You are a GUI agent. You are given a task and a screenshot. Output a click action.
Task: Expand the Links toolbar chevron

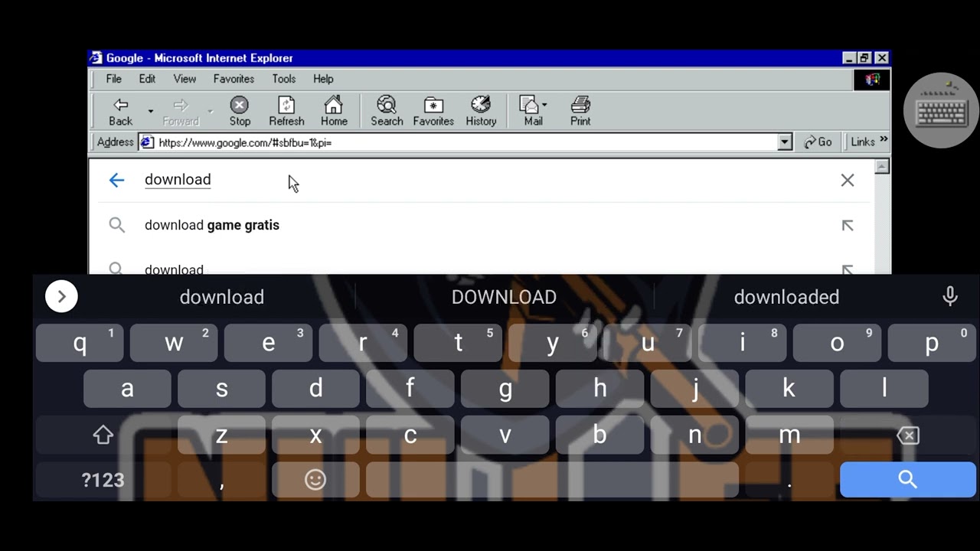(x=884, y=140)
